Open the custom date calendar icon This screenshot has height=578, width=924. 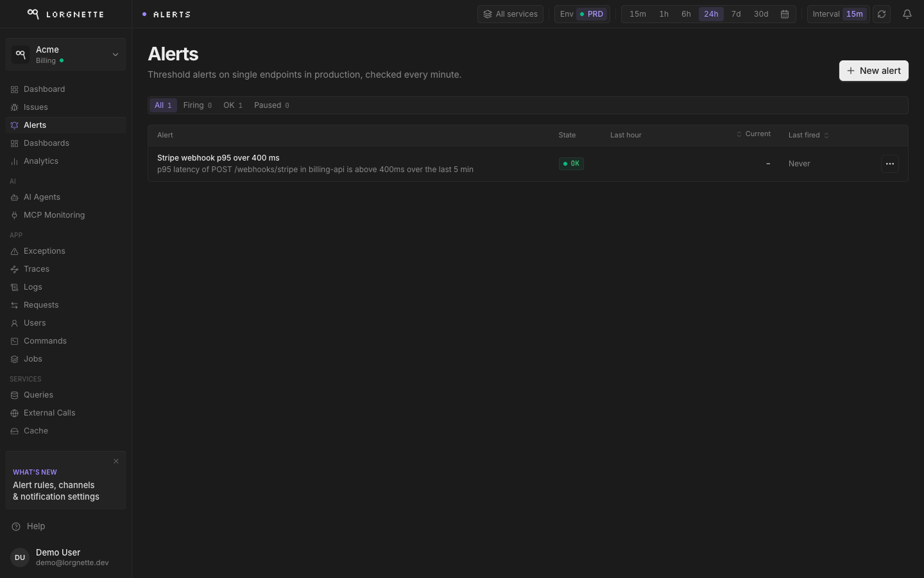pos(785,14)
